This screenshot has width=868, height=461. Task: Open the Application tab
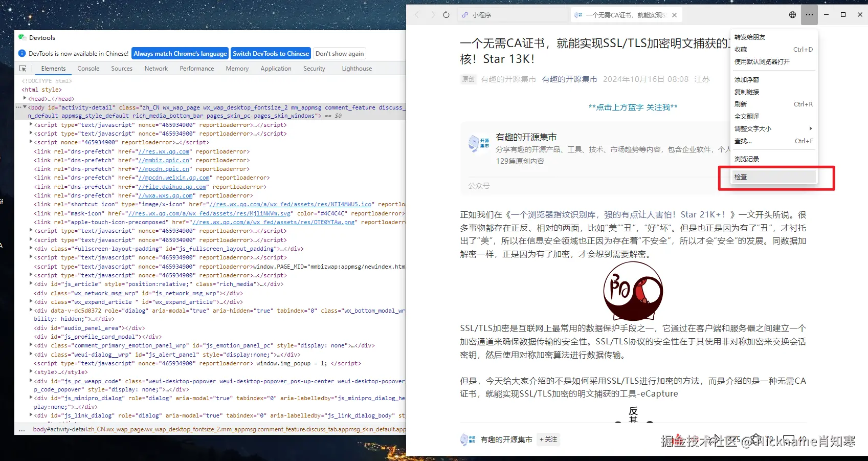coord(276,69)
